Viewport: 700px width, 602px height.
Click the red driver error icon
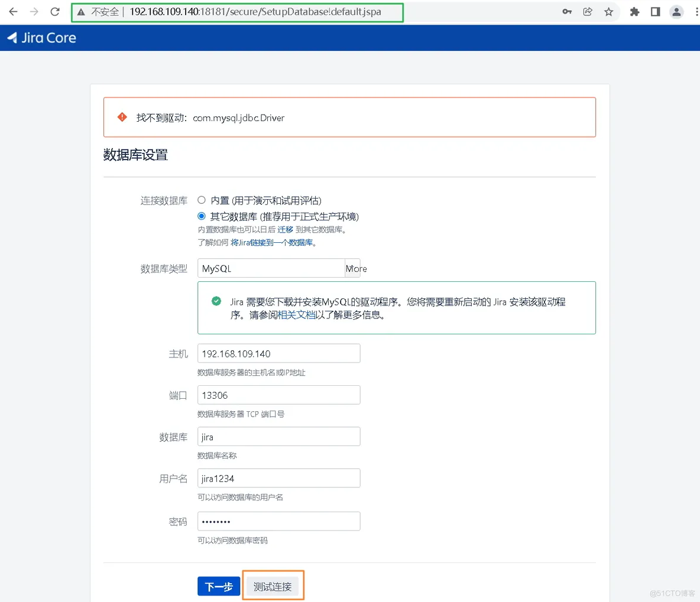coord(122,118)
